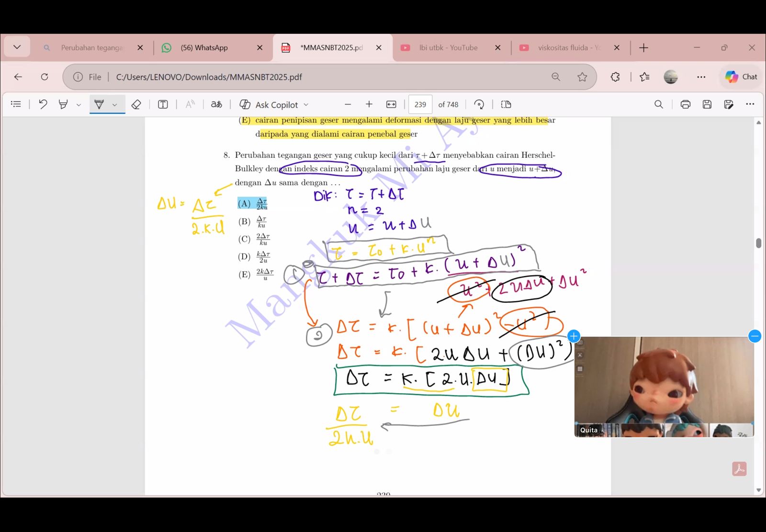Activate the Erase tool
Screen dimensions: 766x532
point(136,104)
